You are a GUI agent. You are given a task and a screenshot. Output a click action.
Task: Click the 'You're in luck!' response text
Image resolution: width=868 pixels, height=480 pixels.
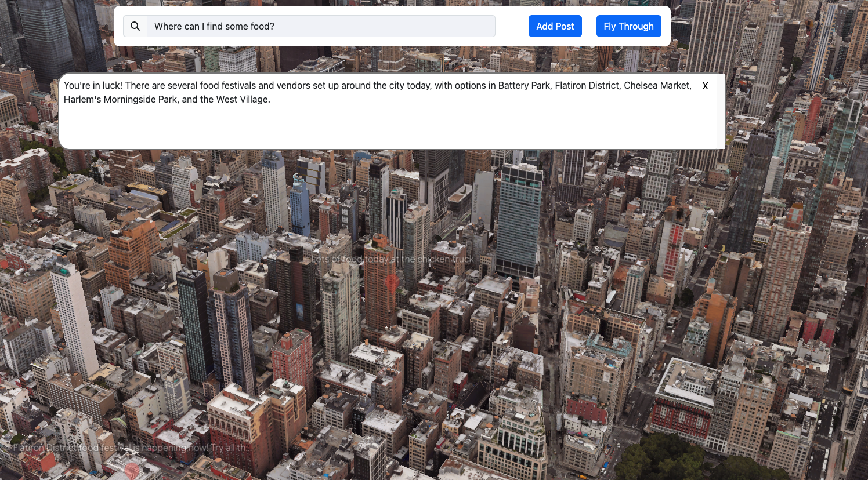click(378, 92)
